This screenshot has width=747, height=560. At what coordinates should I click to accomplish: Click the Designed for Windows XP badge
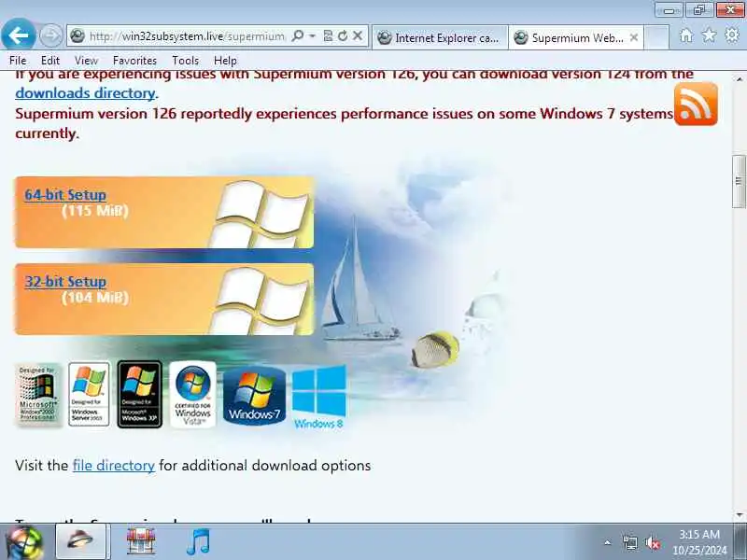[x=139, y=394]
